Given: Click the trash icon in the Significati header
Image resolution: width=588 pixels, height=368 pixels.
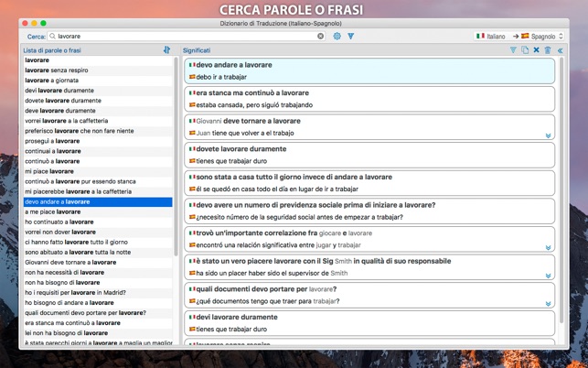Looking at the screenshot, I should pos(549,49).
